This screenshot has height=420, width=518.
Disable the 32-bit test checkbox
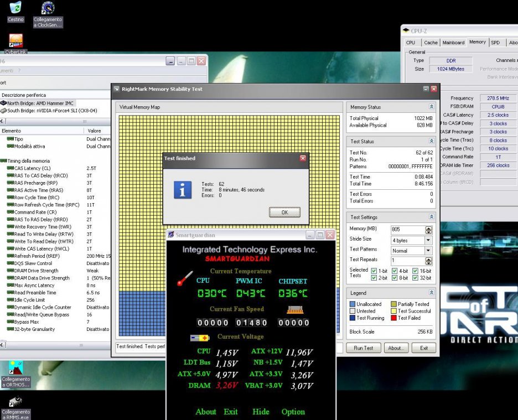click(x=415, y=278)
